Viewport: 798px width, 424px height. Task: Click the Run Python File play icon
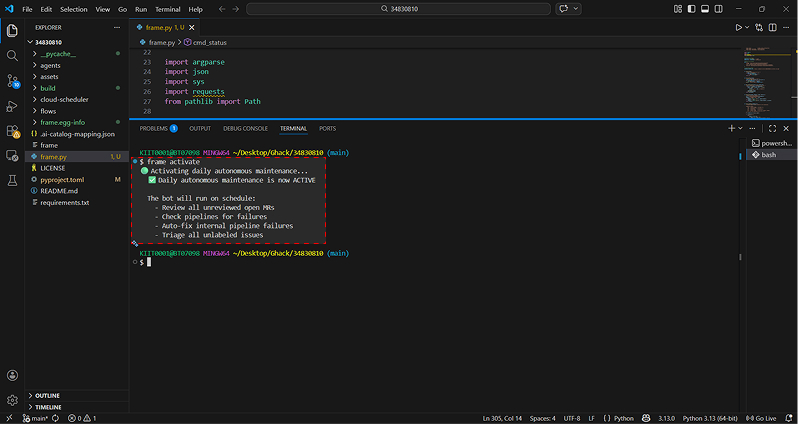739,27
